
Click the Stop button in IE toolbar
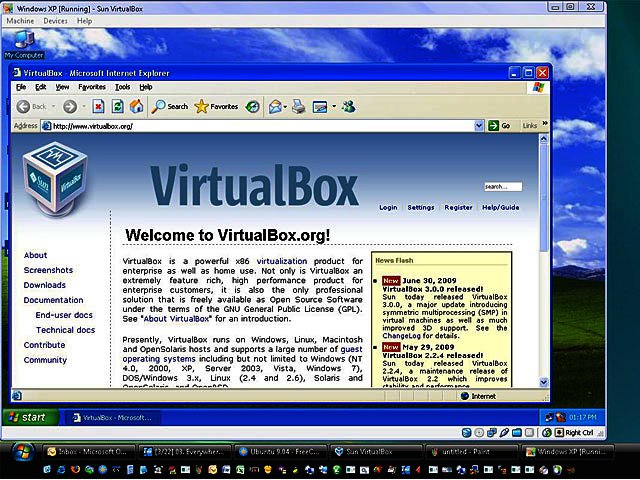pos(99,106)
